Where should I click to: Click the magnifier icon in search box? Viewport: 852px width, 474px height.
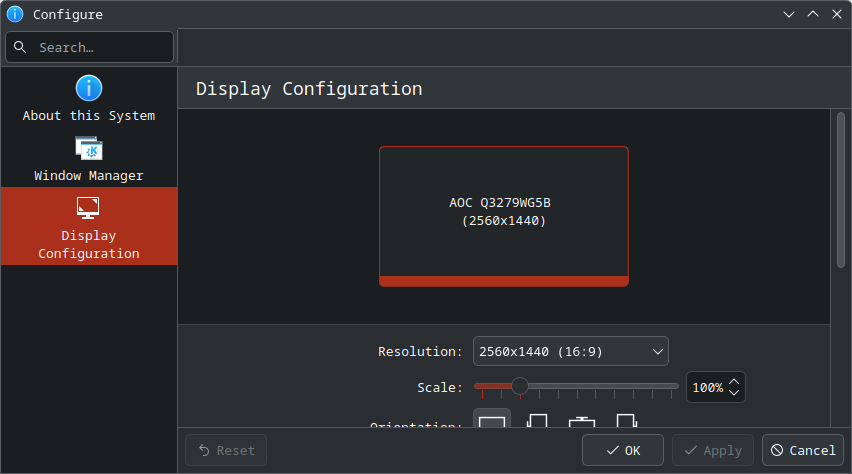(20, 47)
